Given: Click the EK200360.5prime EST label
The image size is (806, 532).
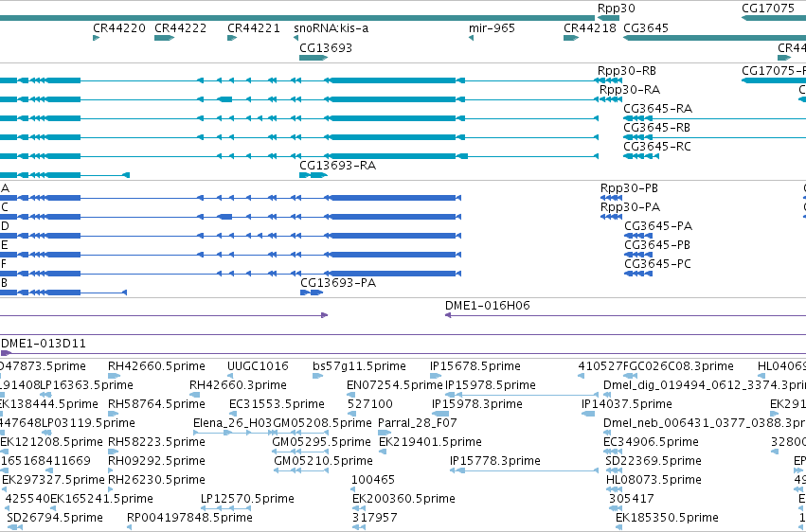Looking at the screenshot, I should tap(403, 500).
